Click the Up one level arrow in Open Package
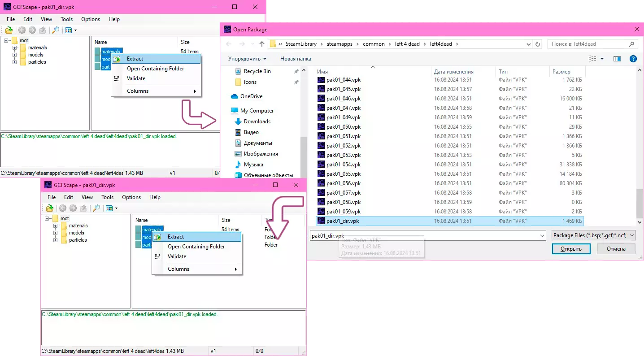Screen dimensions: 644x356 point(262,44)
